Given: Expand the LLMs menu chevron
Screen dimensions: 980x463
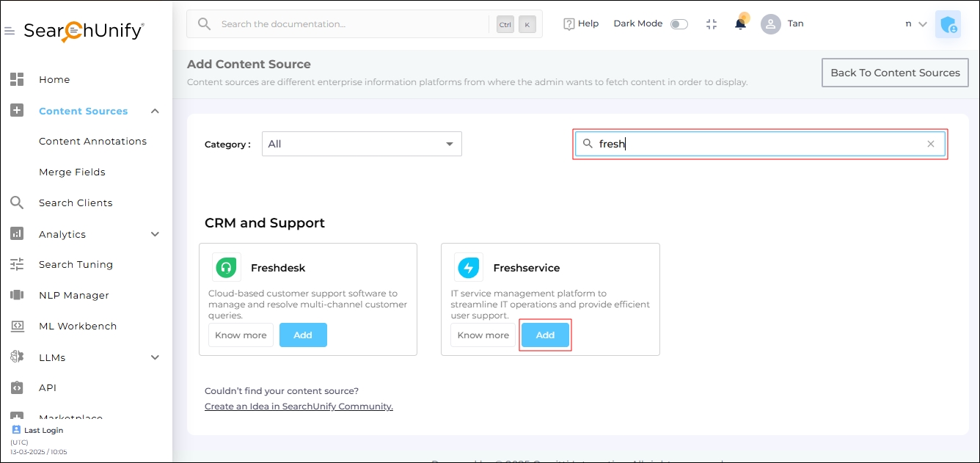Looking at the screenshot, I should pyautogui.click(x=155, y=357).
